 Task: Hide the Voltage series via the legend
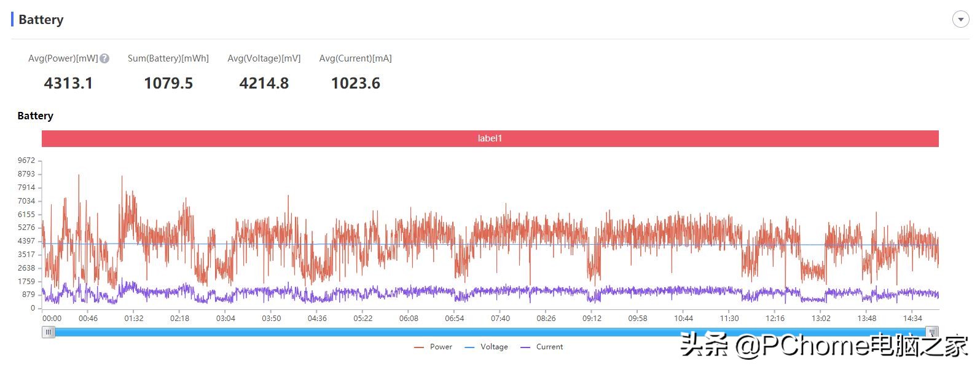click(x=487, y=347)
